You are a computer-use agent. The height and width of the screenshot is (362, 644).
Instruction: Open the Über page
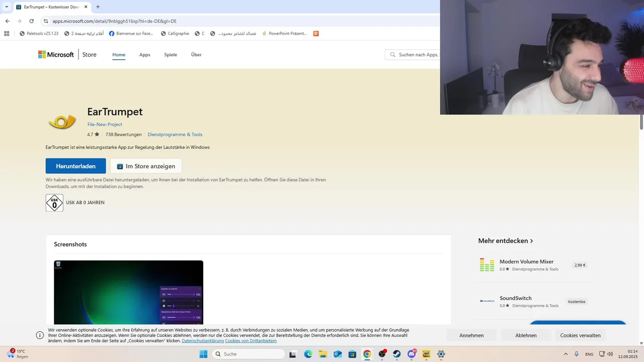[x=196, y=54]
